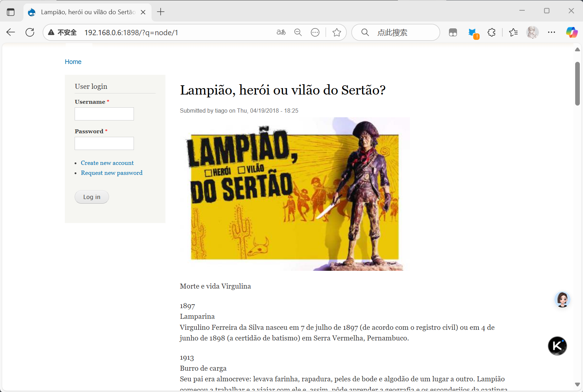Click the Lampião do Sertão article image
Viewport: 583px width, 392px height.
click(x=295, y=194)
